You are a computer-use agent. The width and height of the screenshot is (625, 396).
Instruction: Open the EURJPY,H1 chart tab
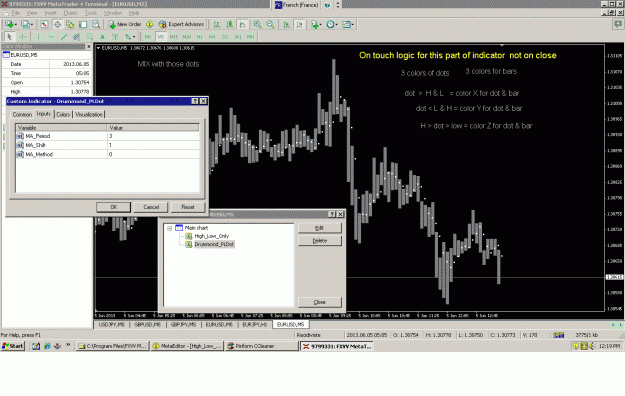click(255, 325)
